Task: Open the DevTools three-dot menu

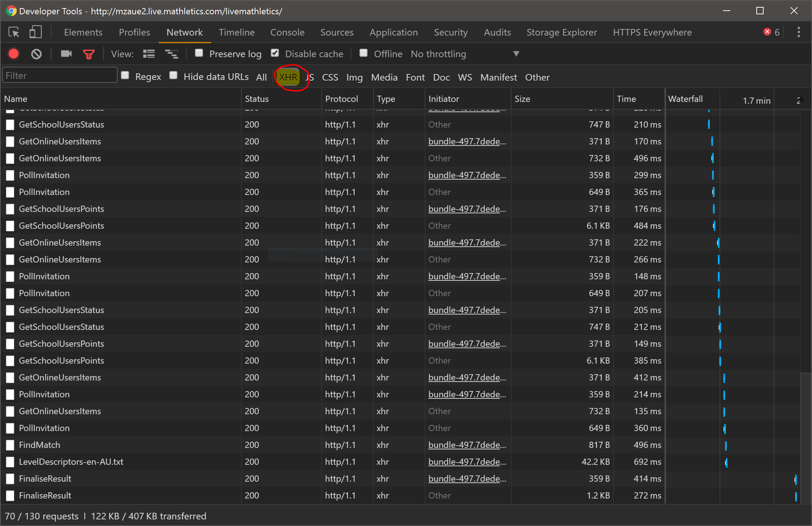Action: [x=798, y=32]
